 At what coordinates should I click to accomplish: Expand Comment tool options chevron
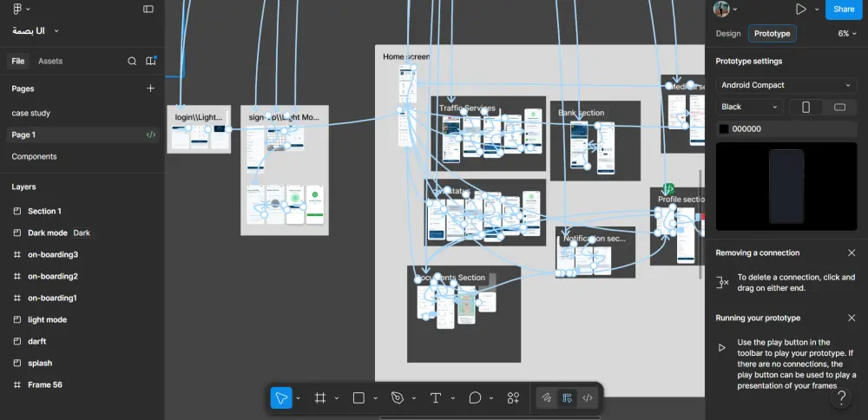(491, 398)
